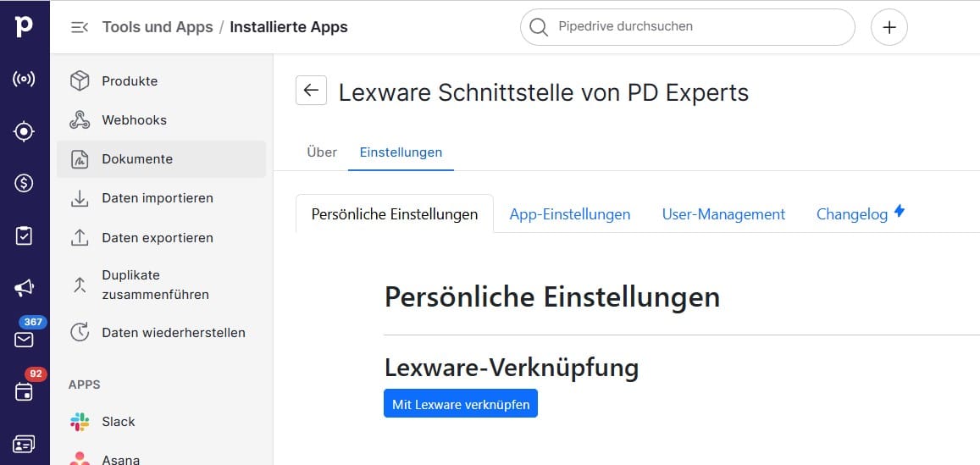Select Dokumente in the sidebar

tap(161, 159)
